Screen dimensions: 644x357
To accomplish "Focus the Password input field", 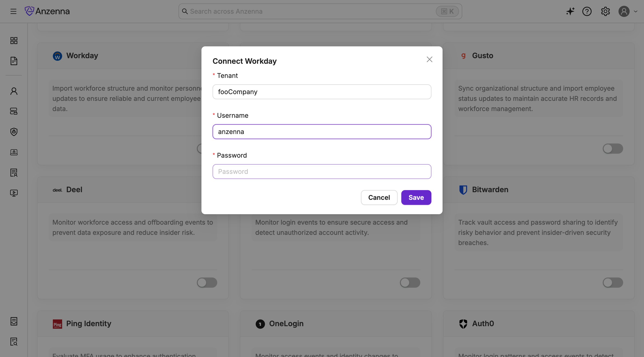I will pyautogui.click(x=322, y=172).
